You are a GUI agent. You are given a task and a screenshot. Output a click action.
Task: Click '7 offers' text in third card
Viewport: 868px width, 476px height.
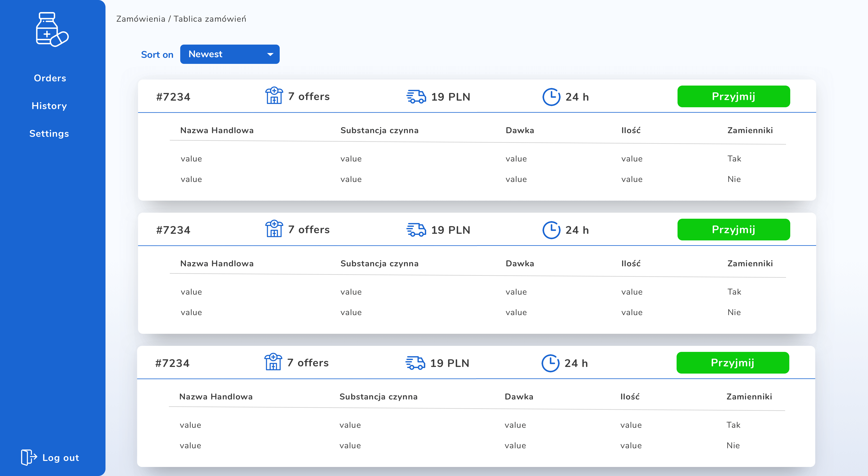pyautogui.click(x=308, y=363)
